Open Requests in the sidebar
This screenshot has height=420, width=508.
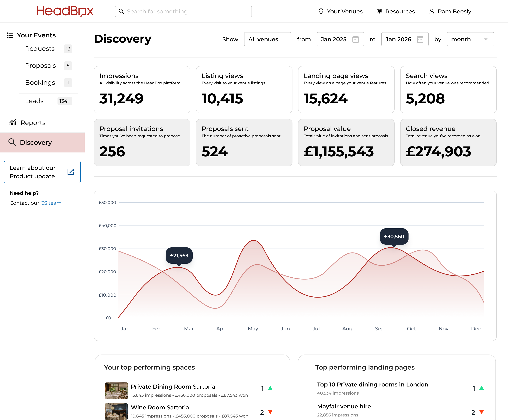coord(40,49)
